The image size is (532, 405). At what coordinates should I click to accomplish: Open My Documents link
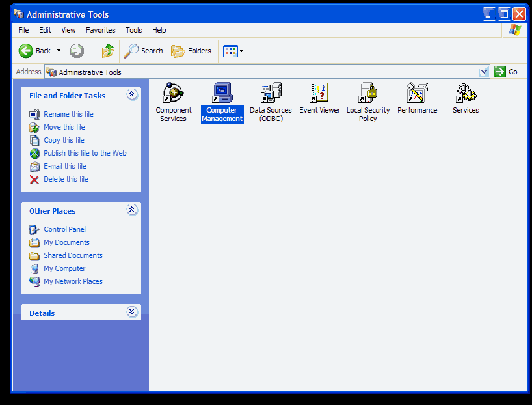67,242
